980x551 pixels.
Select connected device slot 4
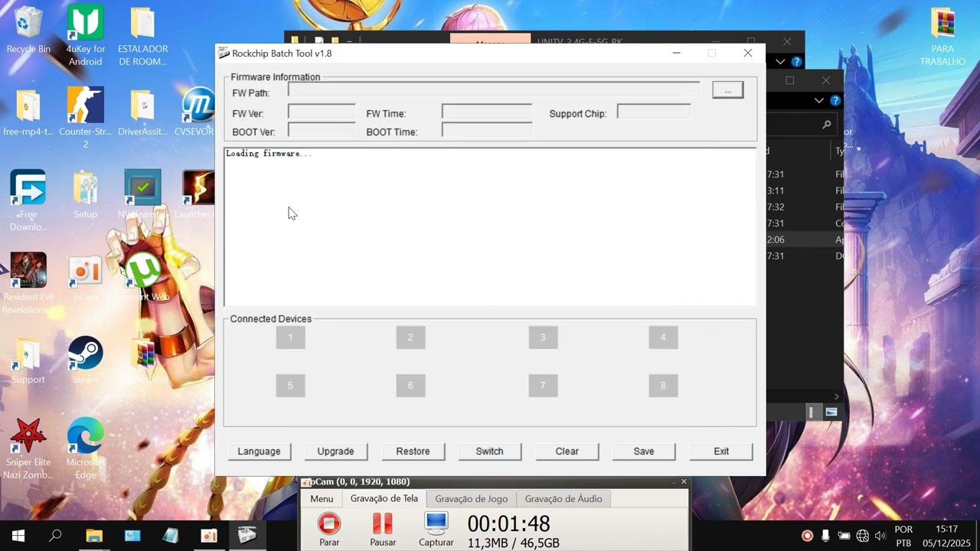point(663,337)
